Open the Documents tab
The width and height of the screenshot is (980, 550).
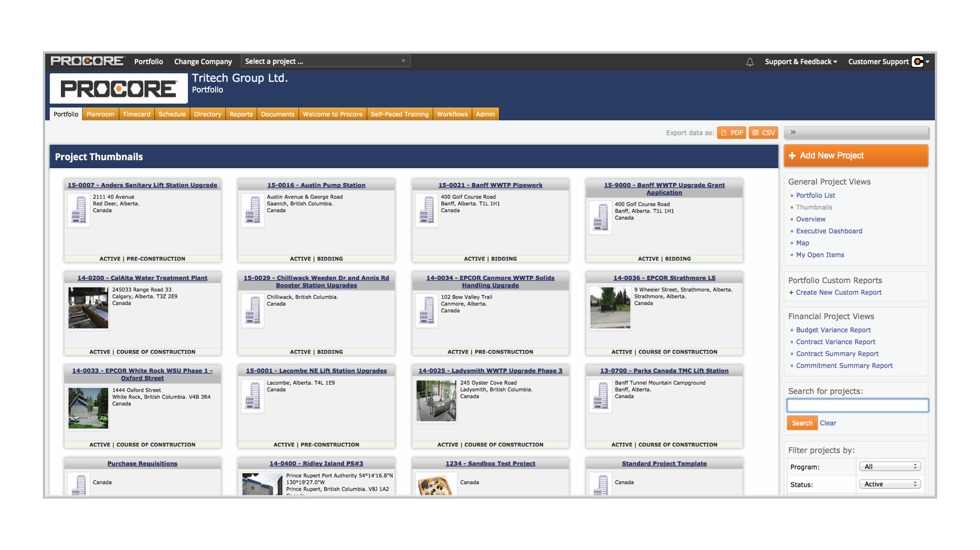(278, 114)
